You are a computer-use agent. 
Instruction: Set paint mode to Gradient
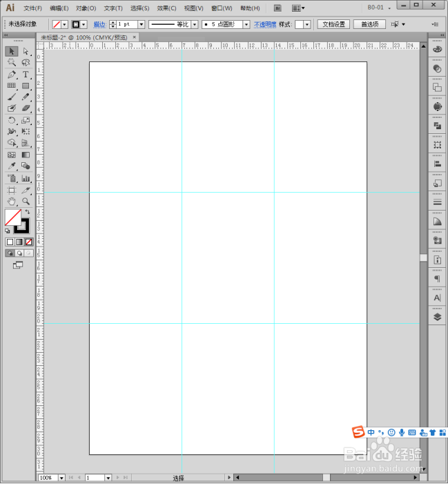(19, 242)
